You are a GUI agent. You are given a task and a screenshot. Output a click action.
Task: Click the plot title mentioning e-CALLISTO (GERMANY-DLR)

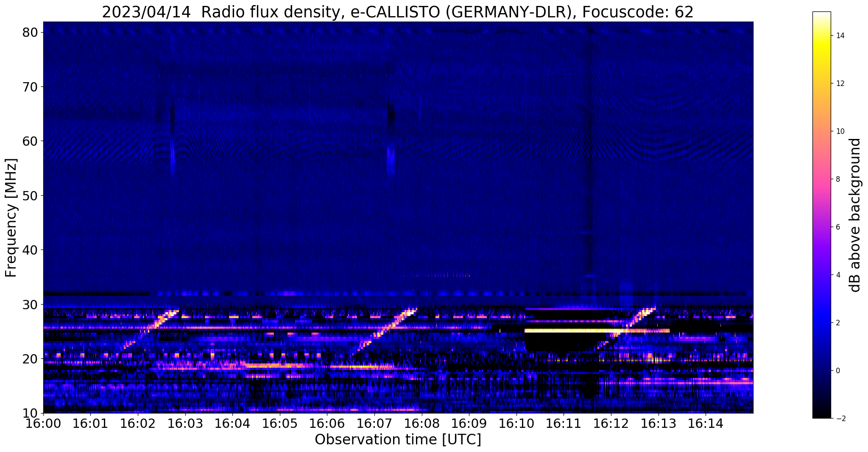click(398, 12)
